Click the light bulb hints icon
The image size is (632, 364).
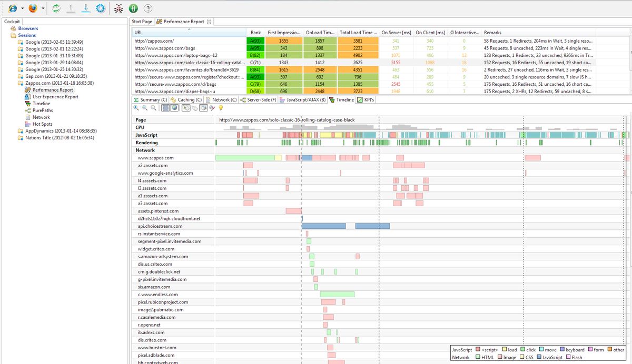point(221,108)
